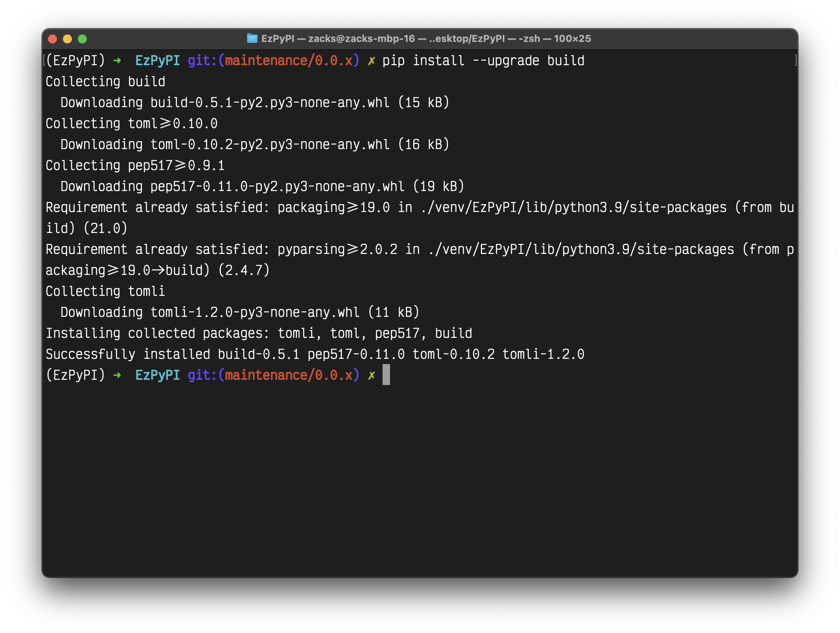
Task: Click the yellow ✗ next to the cursor
Action: coord(371,375)
